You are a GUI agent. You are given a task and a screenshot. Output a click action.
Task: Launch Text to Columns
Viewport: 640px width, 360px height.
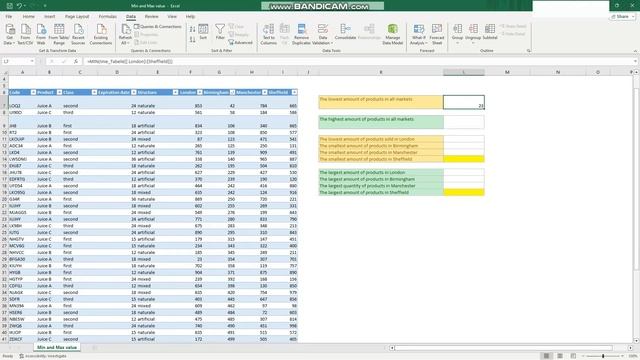click(269, 34)
